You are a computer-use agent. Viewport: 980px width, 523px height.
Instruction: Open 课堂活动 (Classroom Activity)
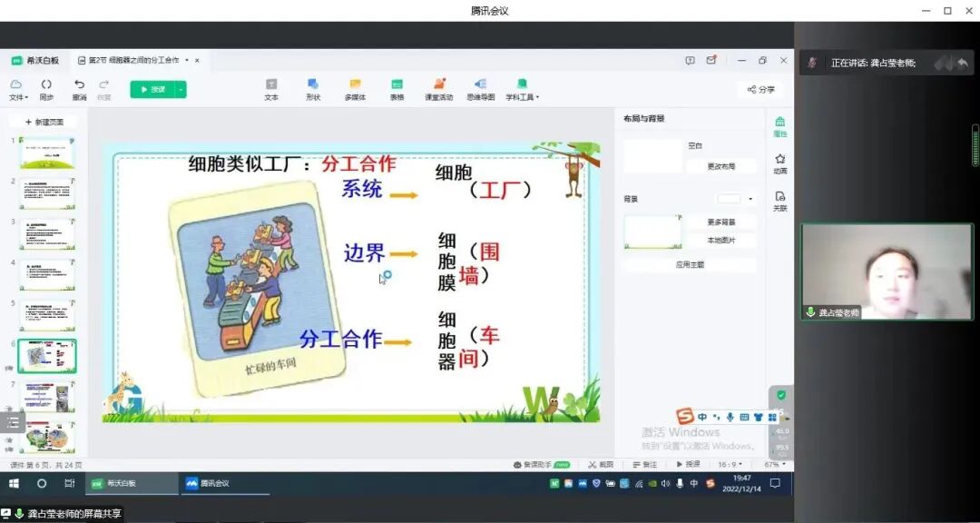click(439, 90)
